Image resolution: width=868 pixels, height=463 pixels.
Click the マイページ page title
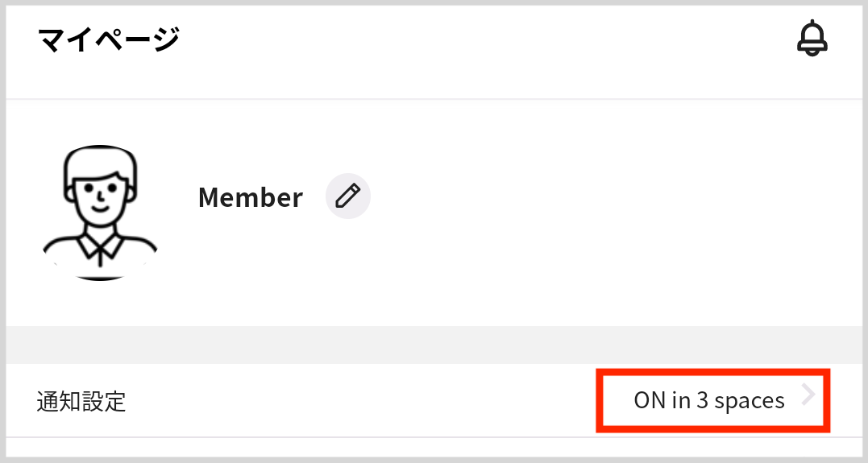(108, 39)
